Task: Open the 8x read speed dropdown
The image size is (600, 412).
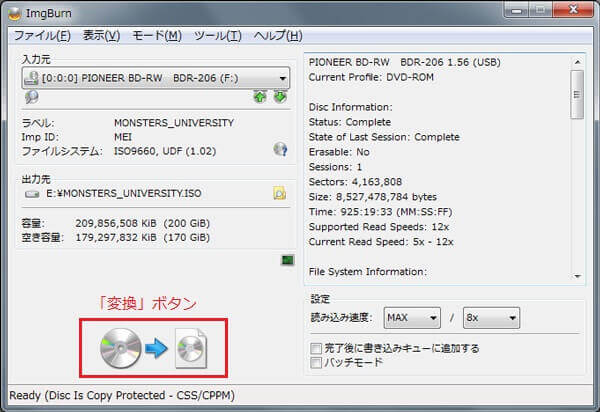Action: (x=491, y=318)
